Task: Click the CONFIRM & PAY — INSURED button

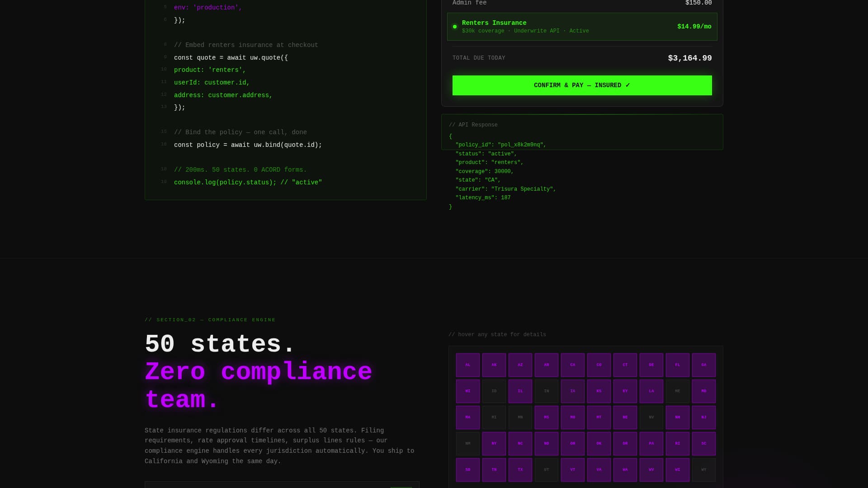Action: pyautogui.click(x=582, y=85)
